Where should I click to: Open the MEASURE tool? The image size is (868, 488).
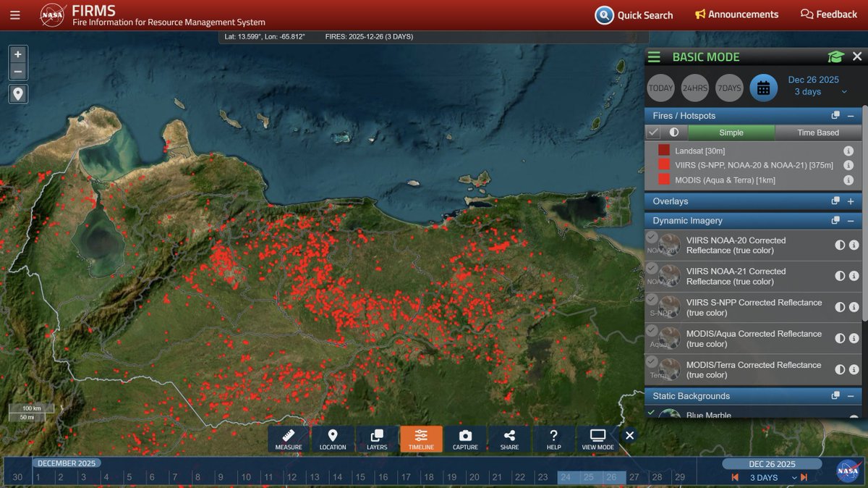pyautogui.click(x=289, y=439)
